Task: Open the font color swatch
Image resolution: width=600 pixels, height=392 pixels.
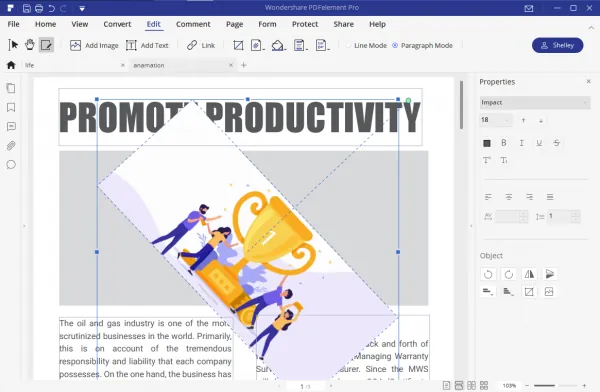Action: pyautogui.click(x=487, y=143)
